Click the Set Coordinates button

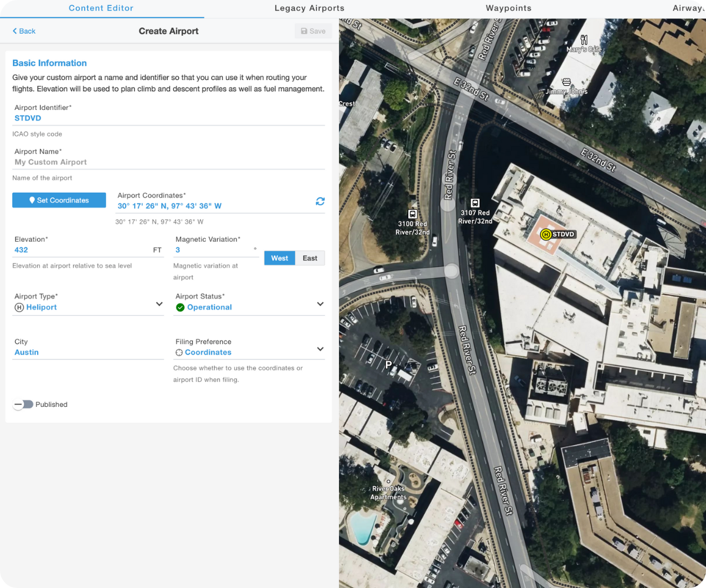(59, 201)
